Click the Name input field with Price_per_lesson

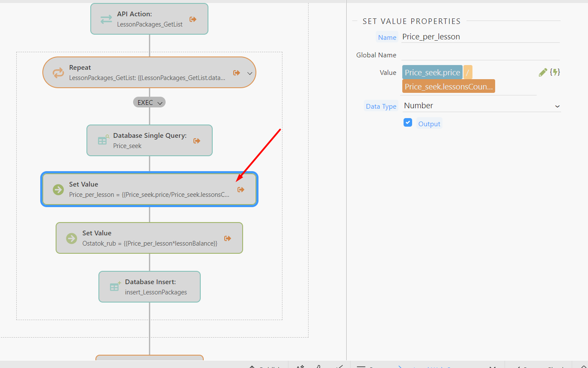click(480, 37)
